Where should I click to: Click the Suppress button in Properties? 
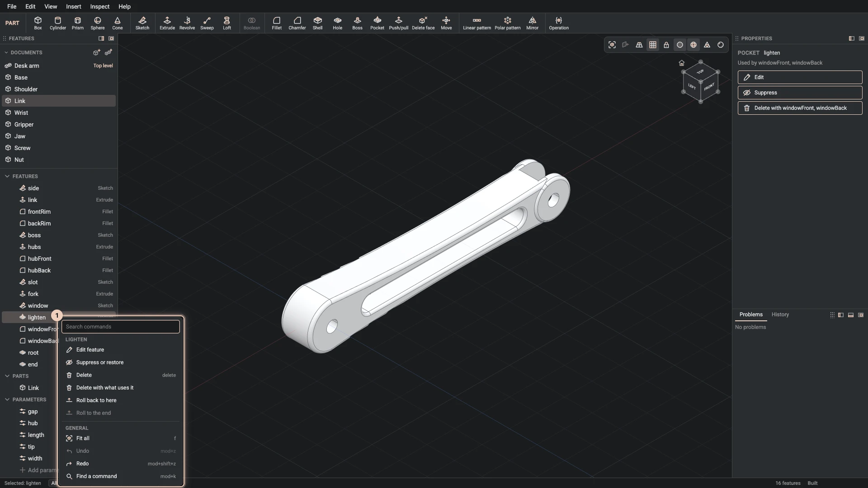800,93
